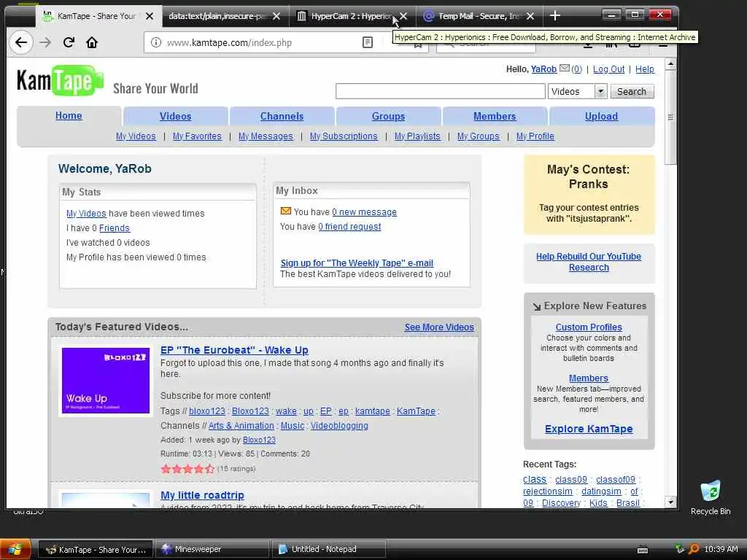
Task: Click the envelope icon beside YaRob
Action: tap(564, 68)
